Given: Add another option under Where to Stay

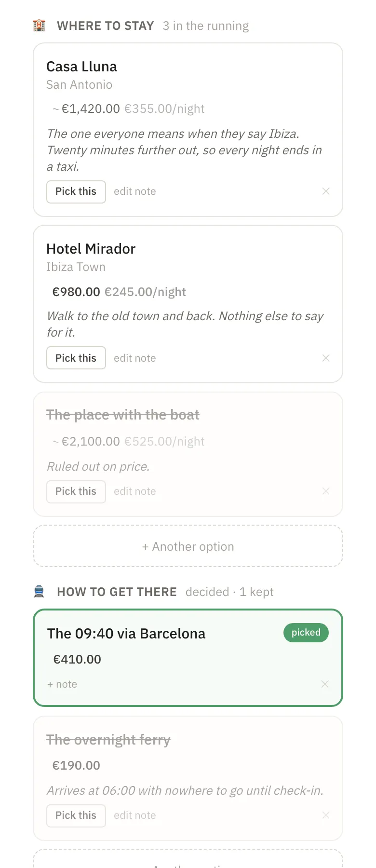Looking at the screenshot, I should pos(188,546).
